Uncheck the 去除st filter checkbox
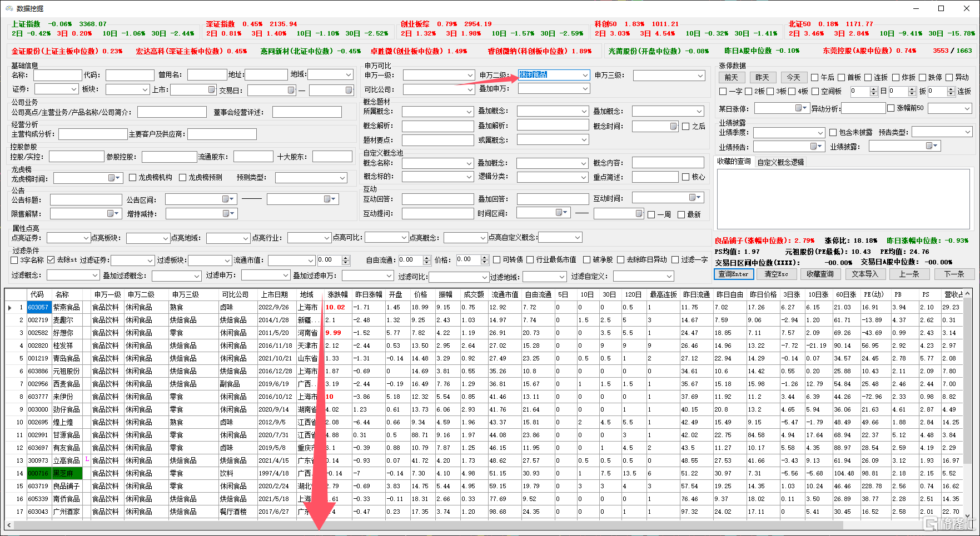This screenshot has height=536, width=980. coord(51,260)
